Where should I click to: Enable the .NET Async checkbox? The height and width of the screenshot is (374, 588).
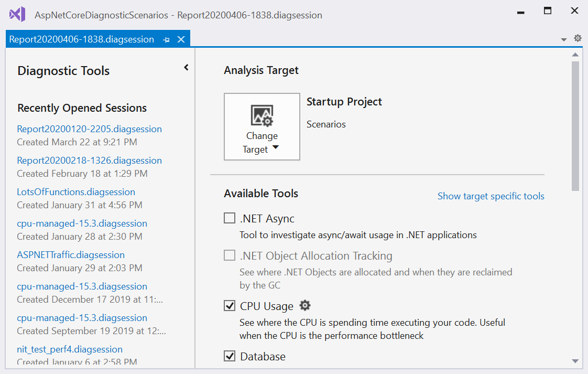230,219
